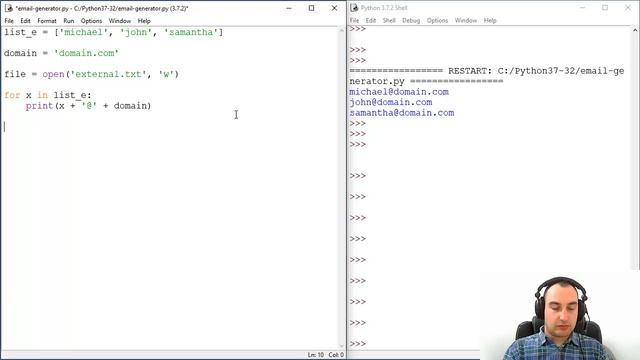
Task: Open the Options menu in Python Shell window
Action: point(438,20)
